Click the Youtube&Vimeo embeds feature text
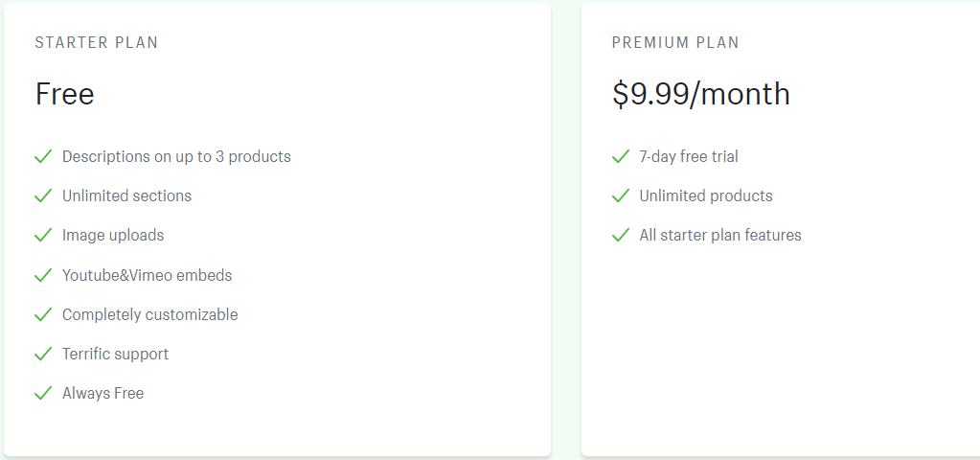980x460 pixels. pos(148,275)
